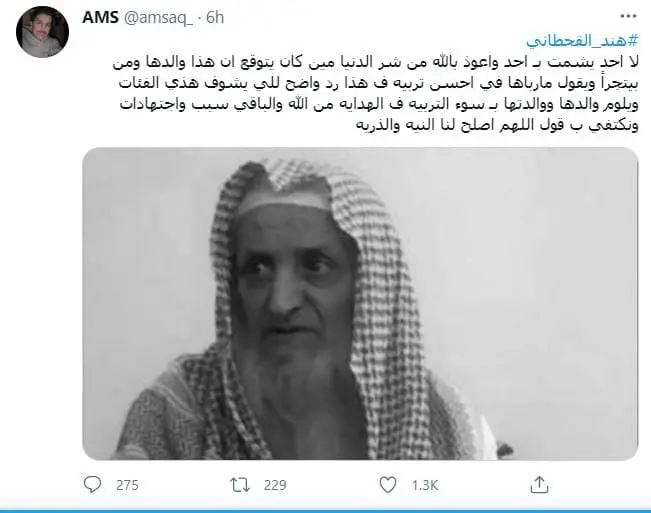
Task: Open the 6h timestamp permalink
Action: 215,17
